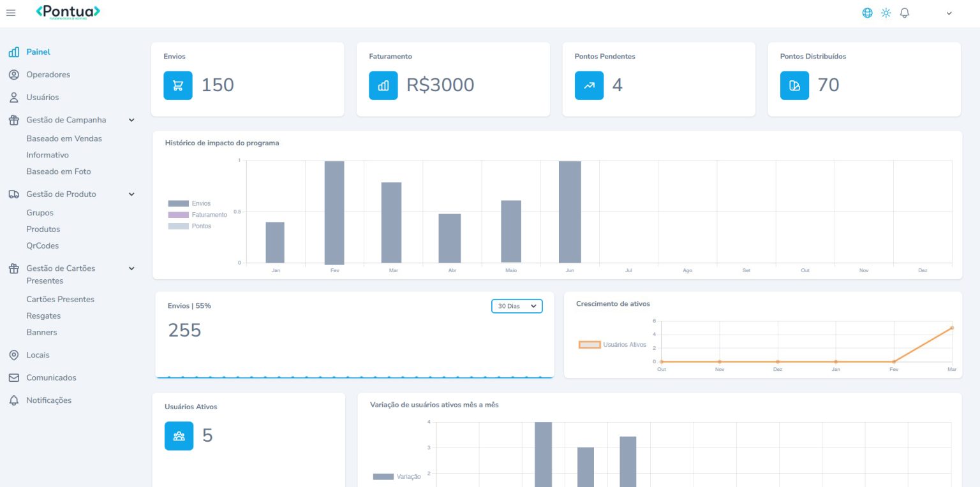
Task: Click the Jan bar in impact chart
Action: 275,242
